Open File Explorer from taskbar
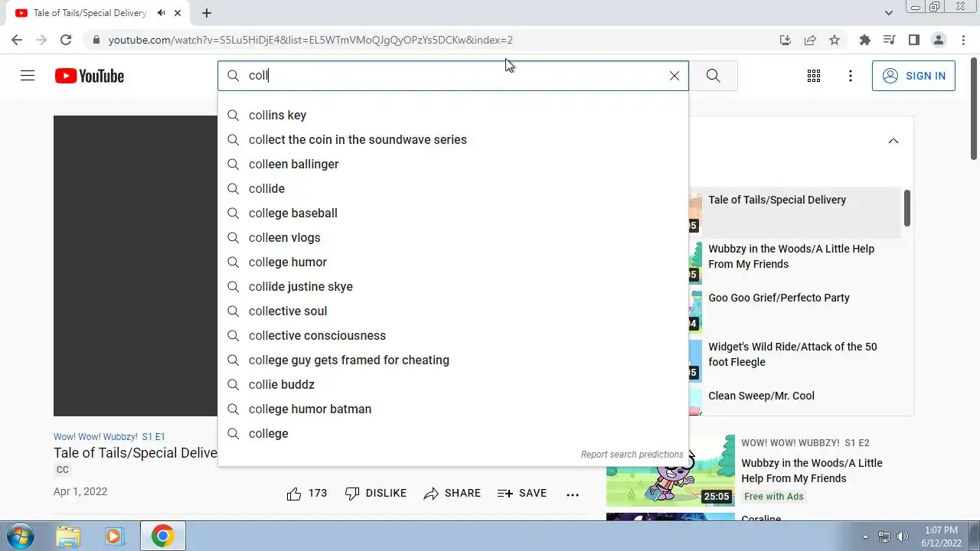This screenshot has width=980, height=551. tap(68, 536)
